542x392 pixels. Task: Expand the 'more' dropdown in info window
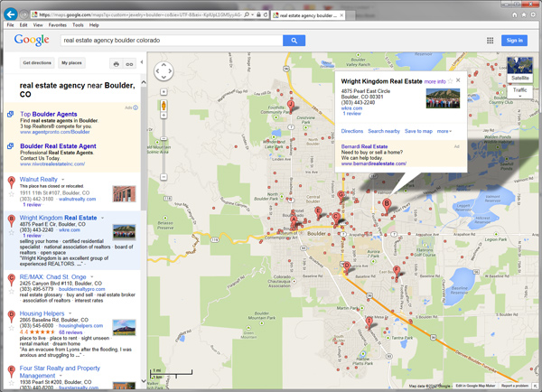pyautogui.click(x=444, y=131)
